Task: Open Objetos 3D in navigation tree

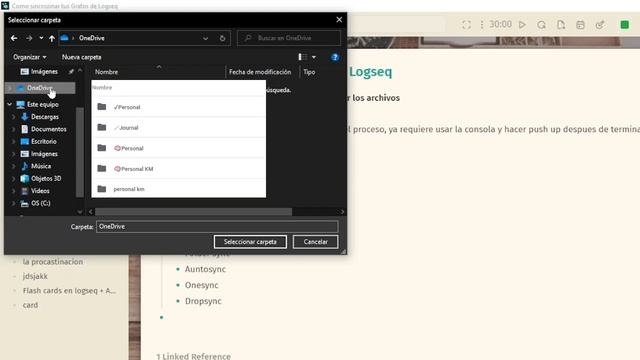Action: (x=46, y=178)
